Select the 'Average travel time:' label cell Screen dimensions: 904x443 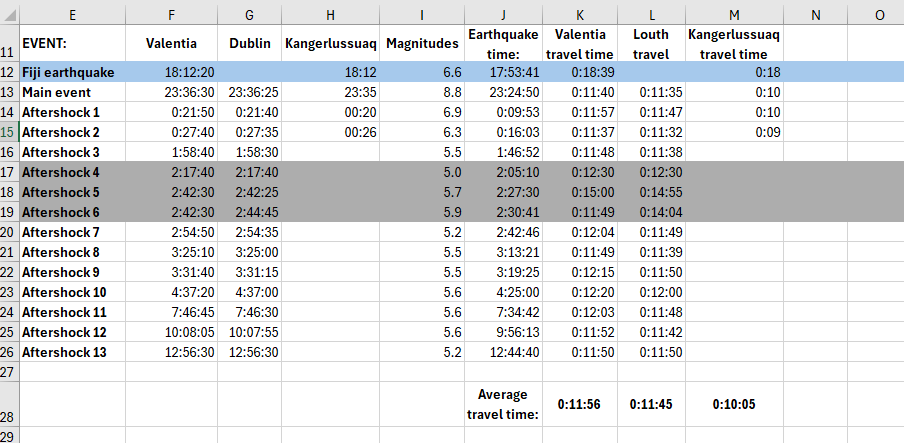point(503,404)
